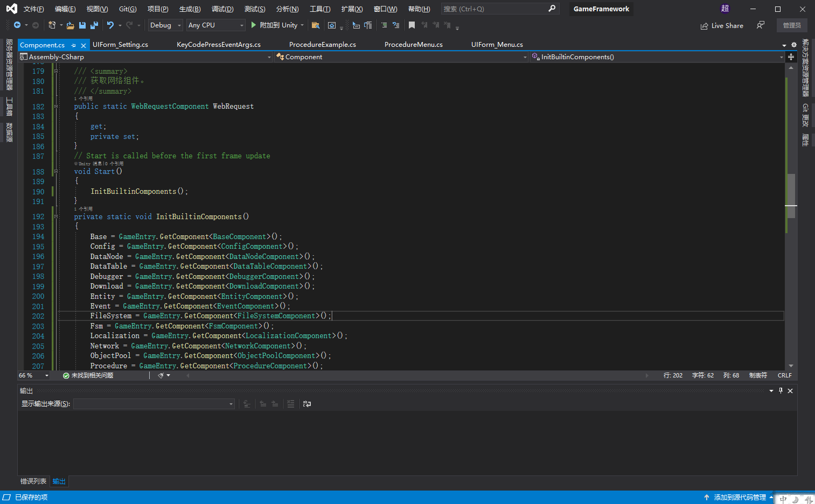Switch to the ProcedureMenu.cs tab
Image resolution: width=815 pixels, height=504 pixels.
(x=414, y=44)
